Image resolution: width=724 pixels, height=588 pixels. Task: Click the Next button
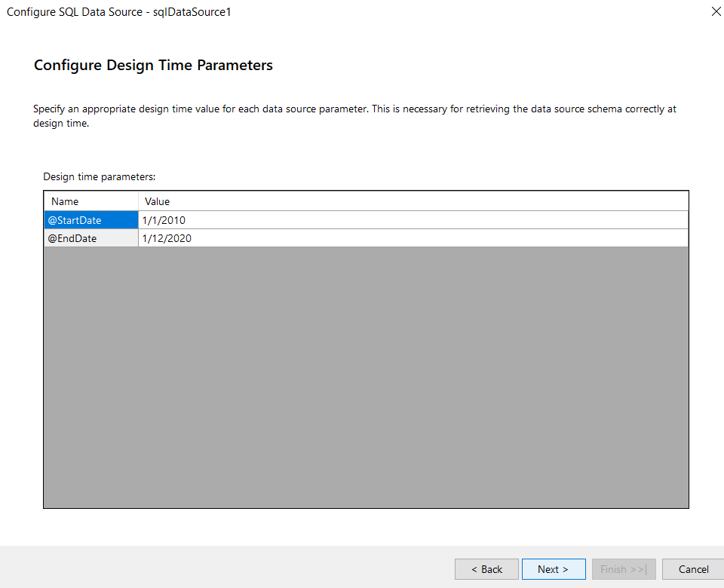coord(553,569)
